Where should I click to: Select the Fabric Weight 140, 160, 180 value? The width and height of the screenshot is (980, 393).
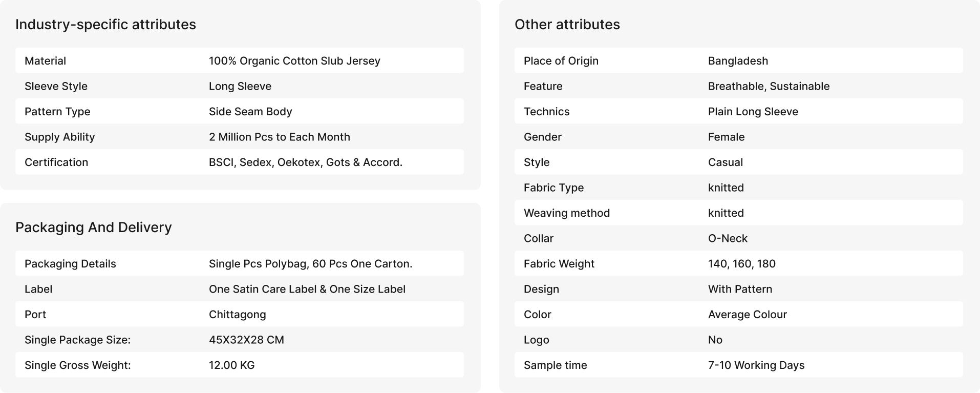pos(741,264)
